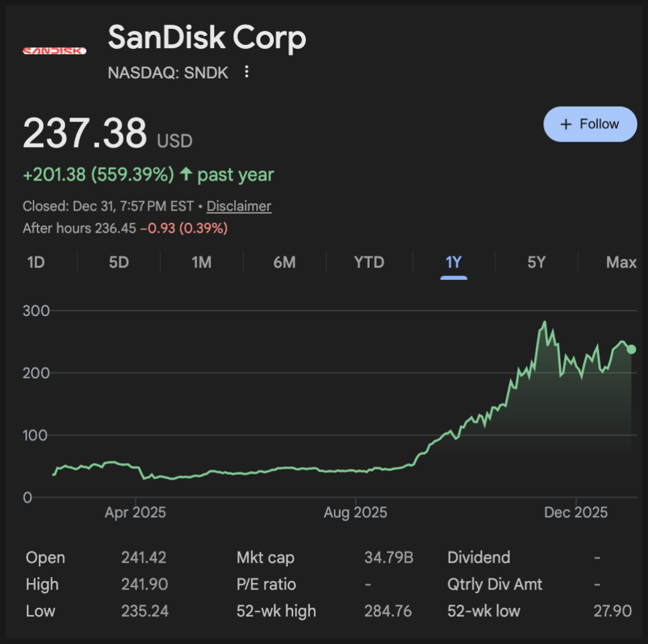The width and height of the screenshot is (648, 644).
Task: Show the 1M chart range
Action: tap(201, 262)
